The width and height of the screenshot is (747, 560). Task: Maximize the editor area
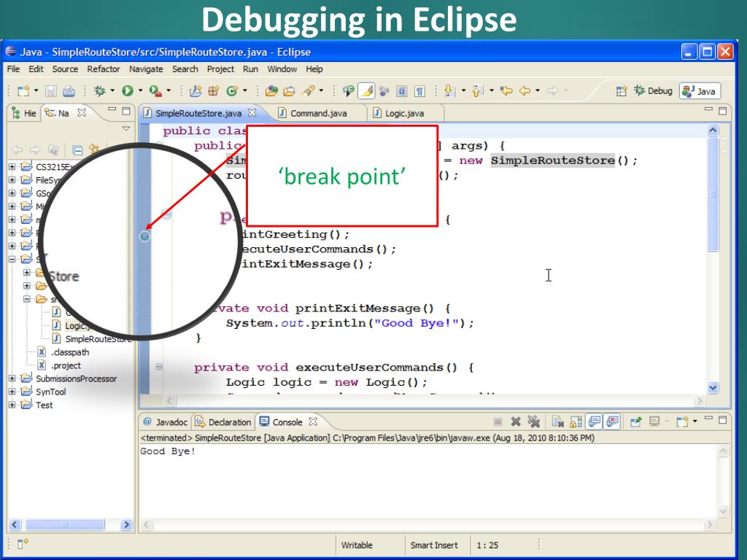tap(723, 111)
